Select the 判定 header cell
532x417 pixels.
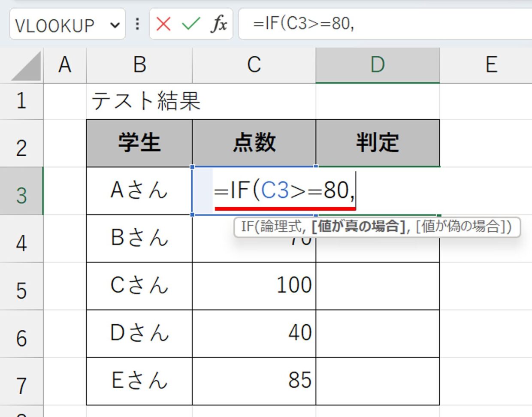point(378,143)
